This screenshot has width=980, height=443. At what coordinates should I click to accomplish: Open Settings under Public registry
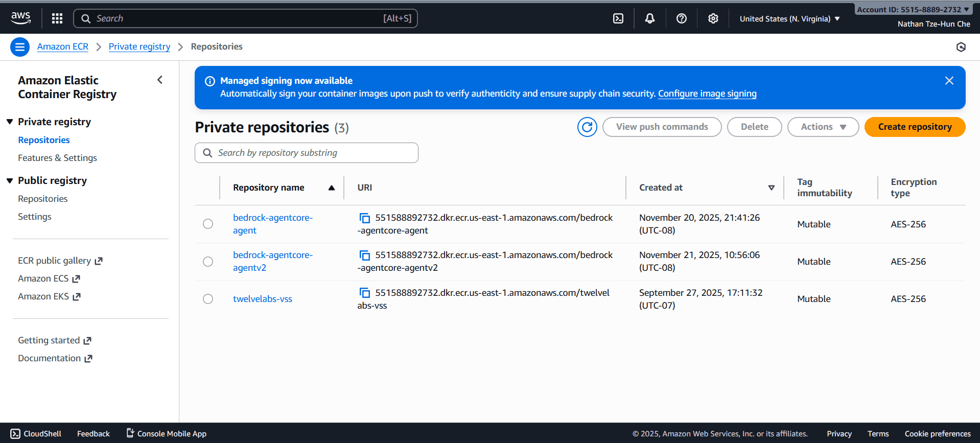(34, 217)
